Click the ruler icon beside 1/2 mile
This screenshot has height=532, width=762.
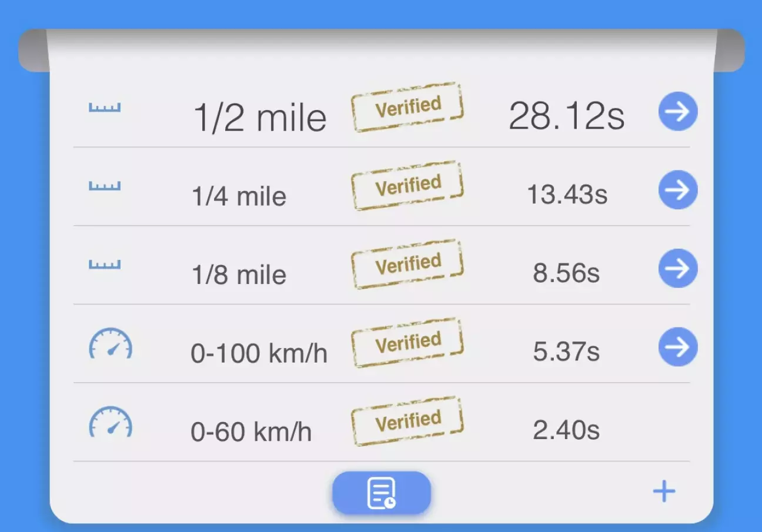point(105,108)
